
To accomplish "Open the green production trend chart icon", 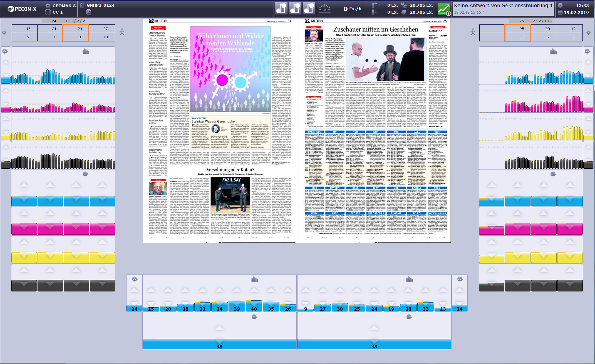I will coord(443,9).
